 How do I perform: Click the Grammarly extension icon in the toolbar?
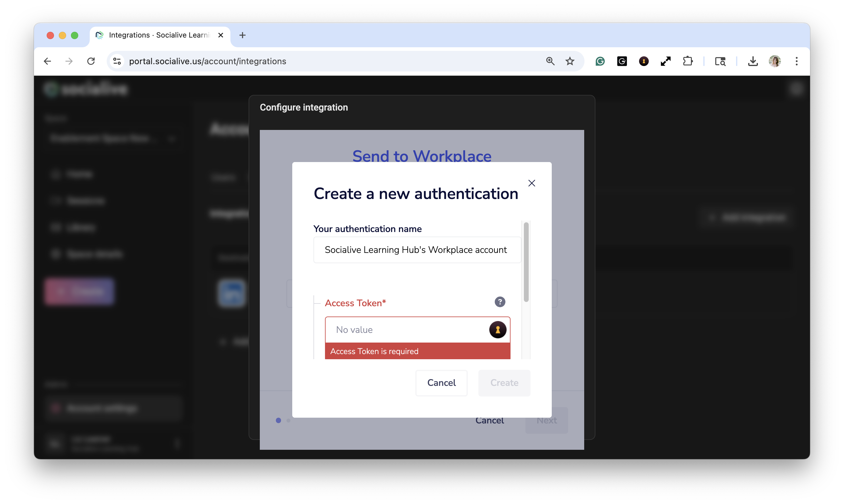tap(600, 61)
